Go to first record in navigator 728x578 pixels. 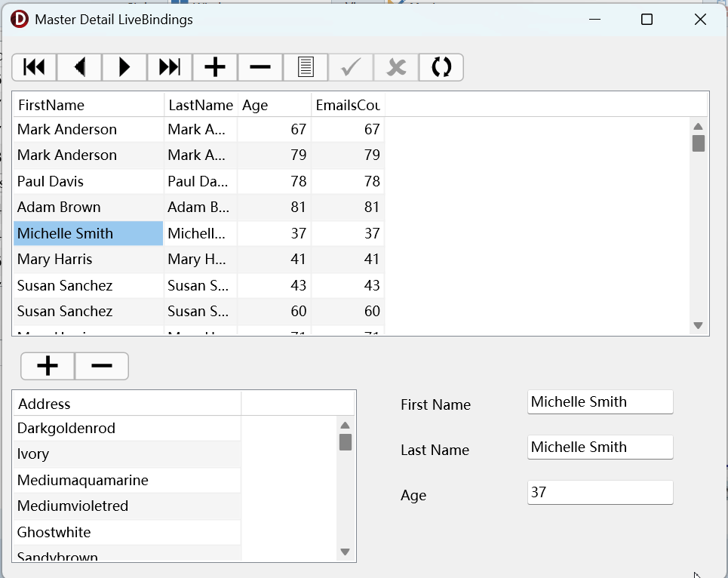pyautogui.click(x=35, y=67)
